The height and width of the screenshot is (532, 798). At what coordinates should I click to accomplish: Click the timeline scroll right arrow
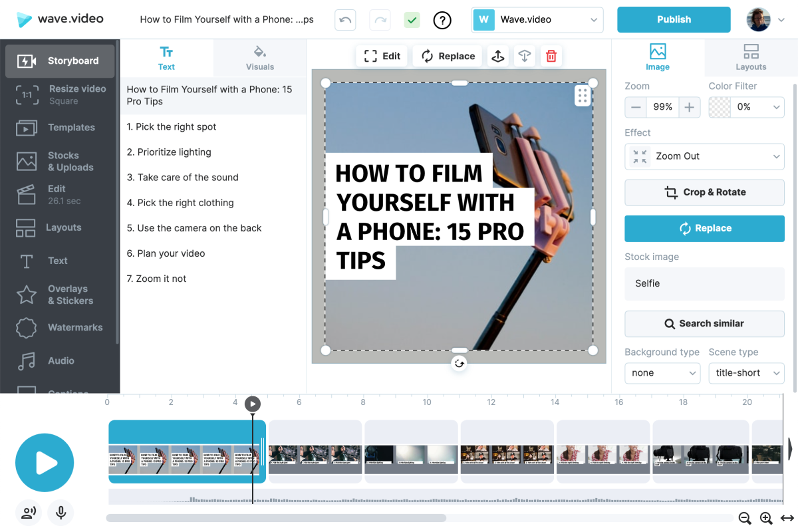click(790, 449)
